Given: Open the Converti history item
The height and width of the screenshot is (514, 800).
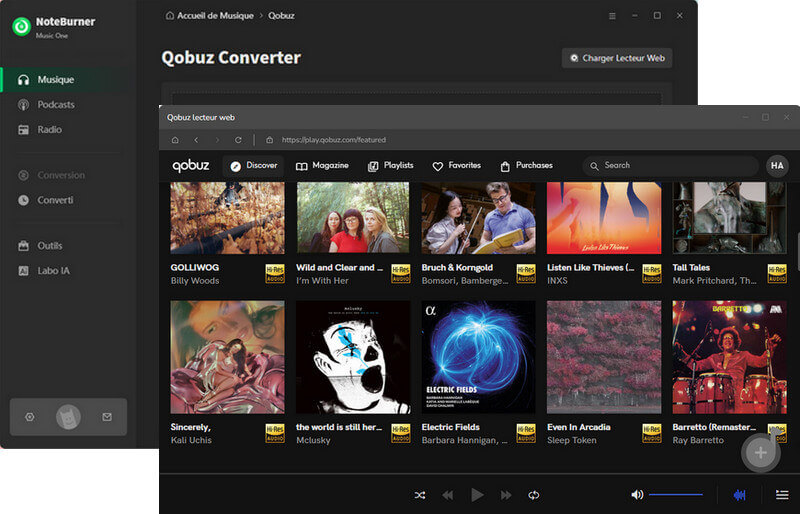Looking at the screenshot, I should click(55, 200).
